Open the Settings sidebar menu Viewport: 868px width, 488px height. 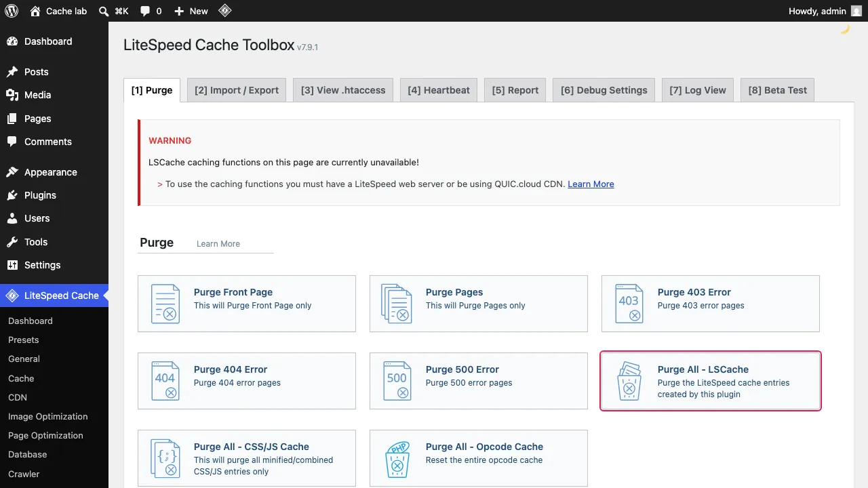click(x=54, y=265)
